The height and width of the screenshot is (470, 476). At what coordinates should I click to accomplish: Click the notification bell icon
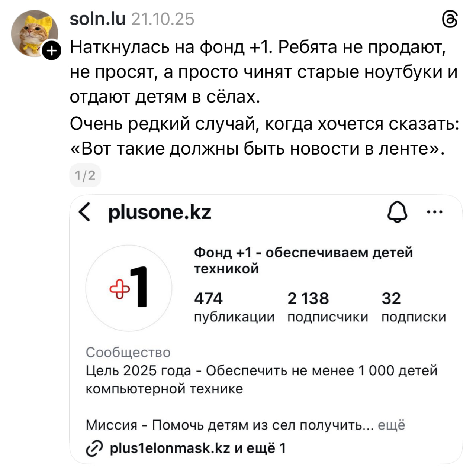pyautogui.click(x=397, y=212)
